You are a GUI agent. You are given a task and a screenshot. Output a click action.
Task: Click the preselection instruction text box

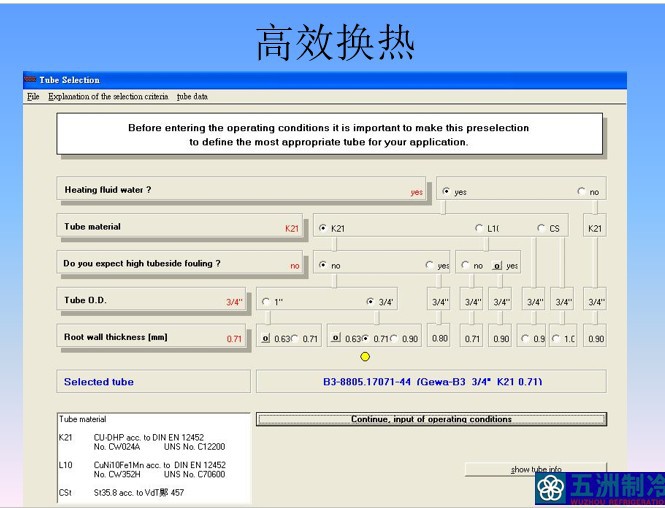click(330, 134)
